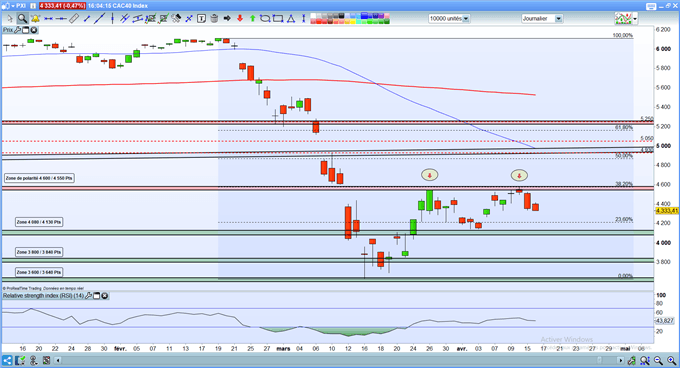Image resolution: width=680 pixels, height=368 pixels.
Task: Open Prix panel wrench settings
Action: pyautogui.click(x=18, y=30)
